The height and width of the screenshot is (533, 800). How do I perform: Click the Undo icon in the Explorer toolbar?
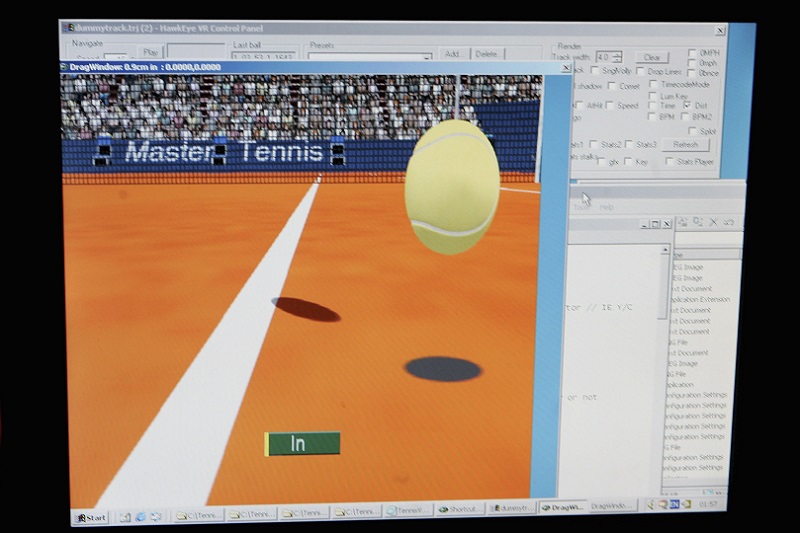(x=729, y=222)
